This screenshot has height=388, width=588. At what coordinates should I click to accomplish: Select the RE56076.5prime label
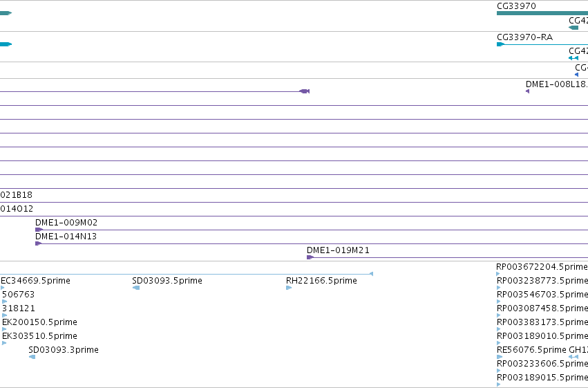[x=531, y=350]
